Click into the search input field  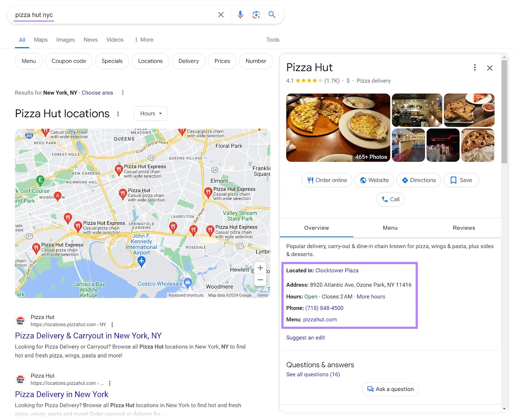tap(113, 15)
